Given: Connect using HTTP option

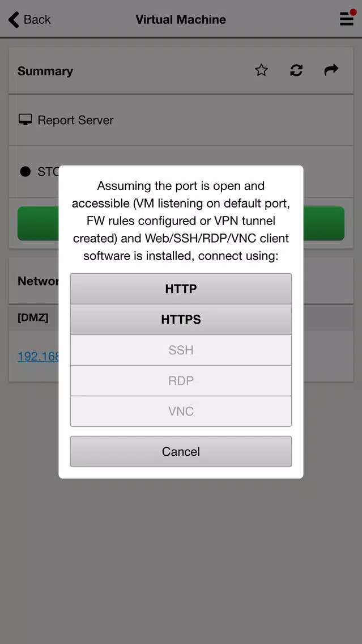Looking at the screenshot, I should click(x=181, y=289).
